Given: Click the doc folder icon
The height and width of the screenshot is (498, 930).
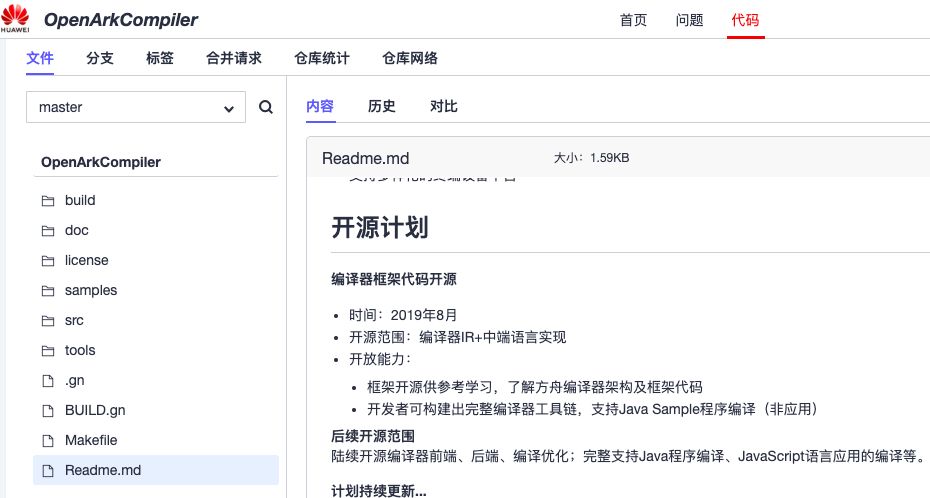Looking at the screenshot, I should tap(48, 231).
